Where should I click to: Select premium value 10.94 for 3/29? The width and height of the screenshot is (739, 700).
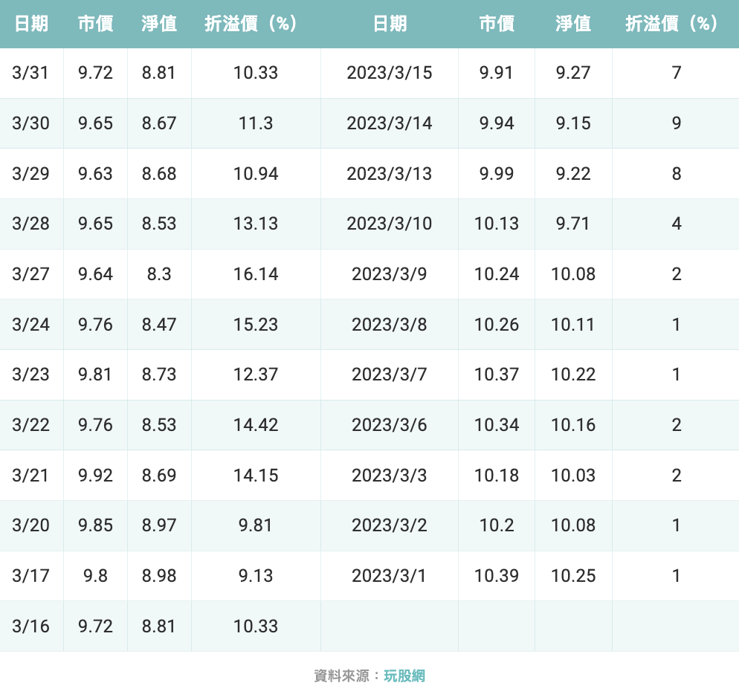pos(256,174)
